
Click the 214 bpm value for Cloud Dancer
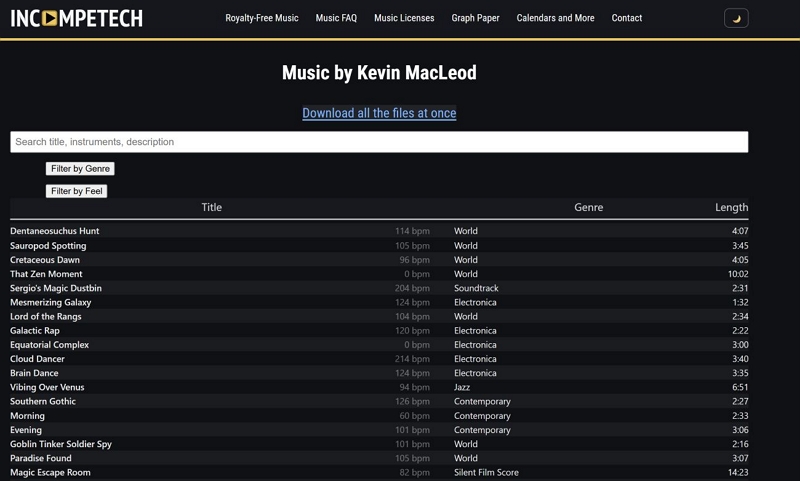(412, 359)
